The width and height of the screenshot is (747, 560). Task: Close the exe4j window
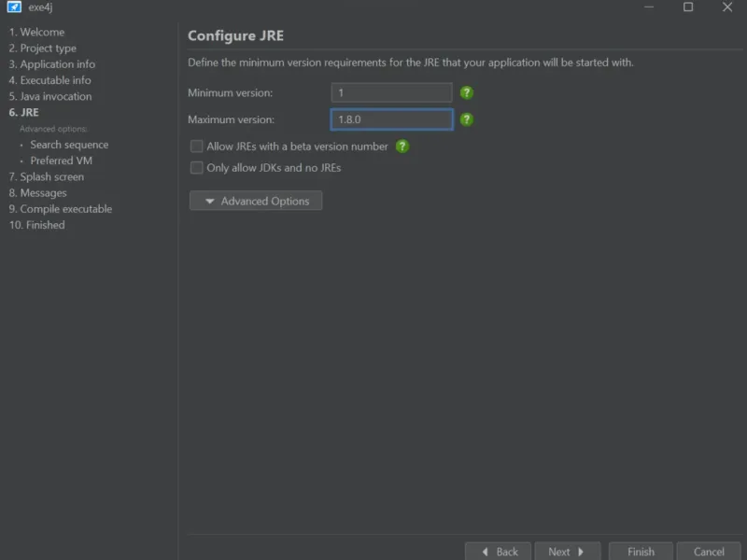pos(727,7)
